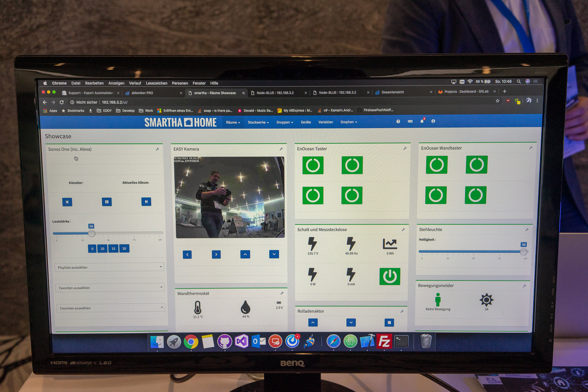Open the Variablen page
Image resolution: width=588 pixels, height=392 pixels.
point(326,122)
